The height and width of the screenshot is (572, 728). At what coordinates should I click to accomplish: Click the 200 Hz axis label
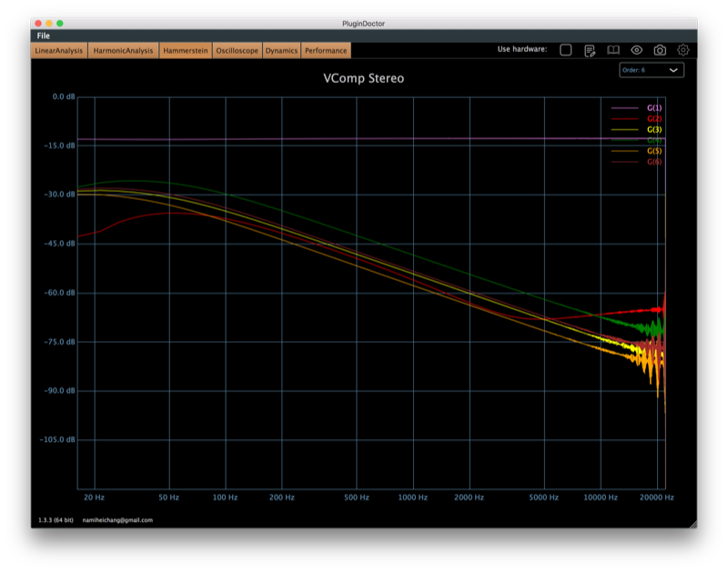(x=282, y=497)
